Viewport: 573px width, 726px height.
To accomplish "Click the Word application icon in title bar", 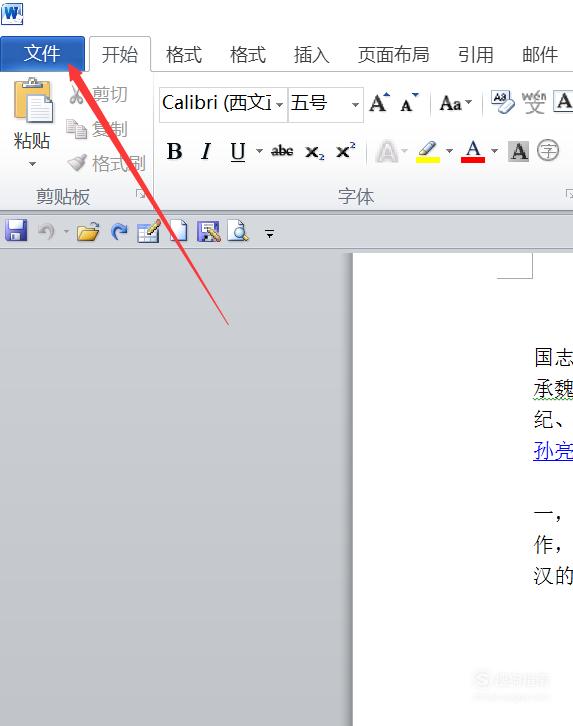I will click(12, 13).
